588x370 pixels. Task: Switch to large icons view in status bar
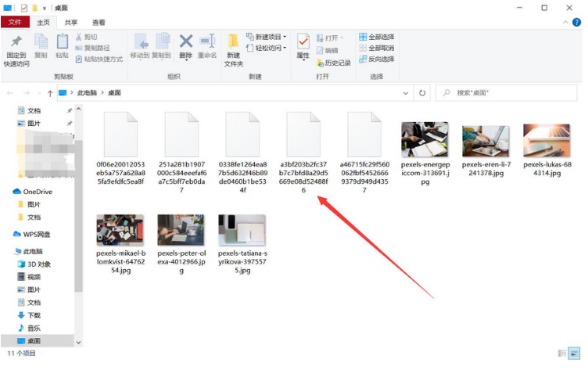pos(575,353)
